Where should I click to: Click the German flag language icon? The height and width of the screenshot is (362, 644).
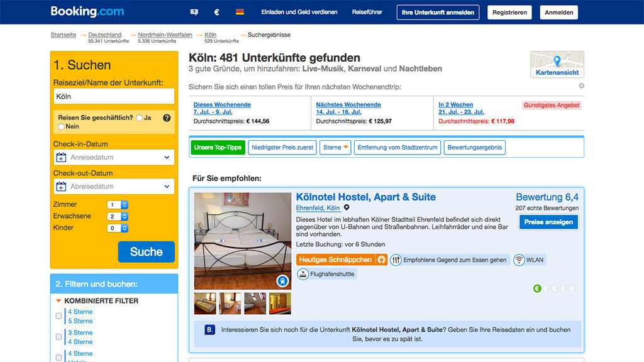click(x=240, y=12)
